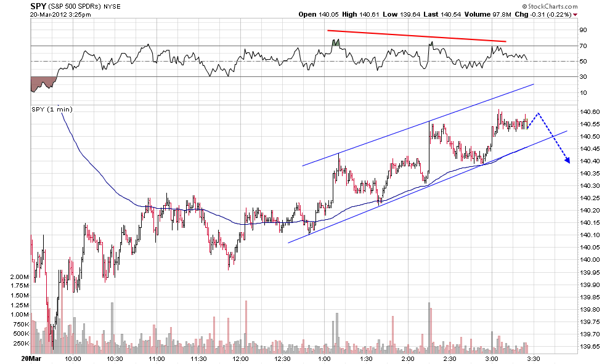Click the RSI axis label 10
The height and width of the screenshot is (364, 610).
point(583,92)
